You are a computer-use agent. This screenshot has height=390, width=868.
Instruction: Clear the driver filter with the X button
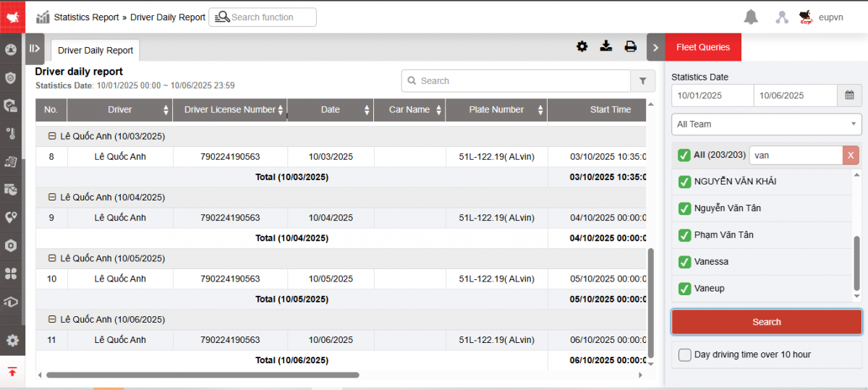(x=851, y=155)
